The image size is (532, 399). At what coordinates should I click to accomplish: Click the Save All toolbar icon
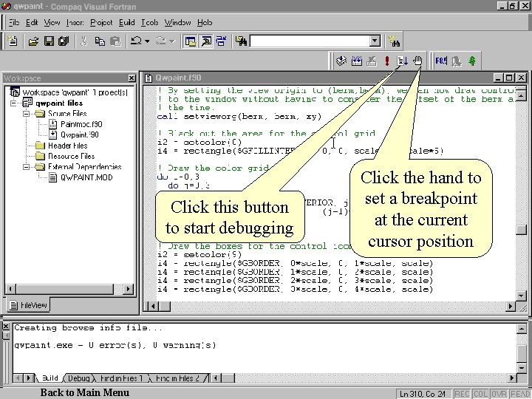pyautogui.click(x=64, y=41)
